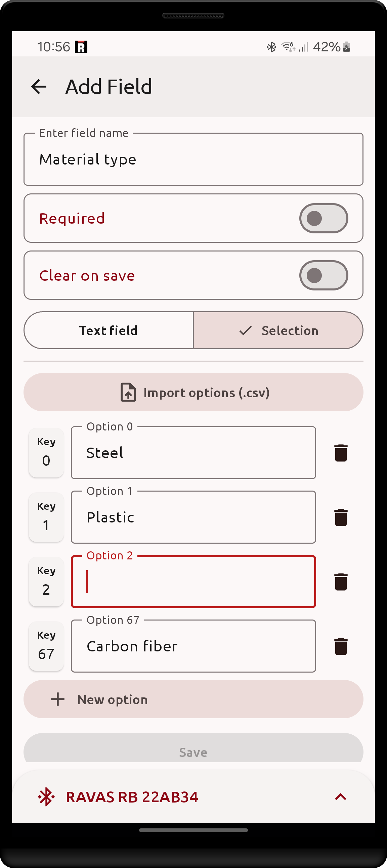Screen dimensions: 387x868
Task: Delete the Plastic option
Action: tap(341, 517)
